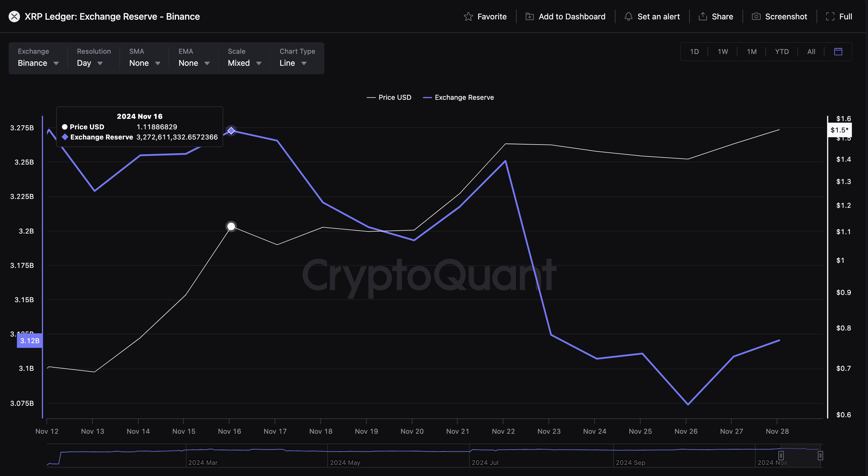Click the Favorite star icon
This screenshot has width=868, height=476.
point(468,16)
